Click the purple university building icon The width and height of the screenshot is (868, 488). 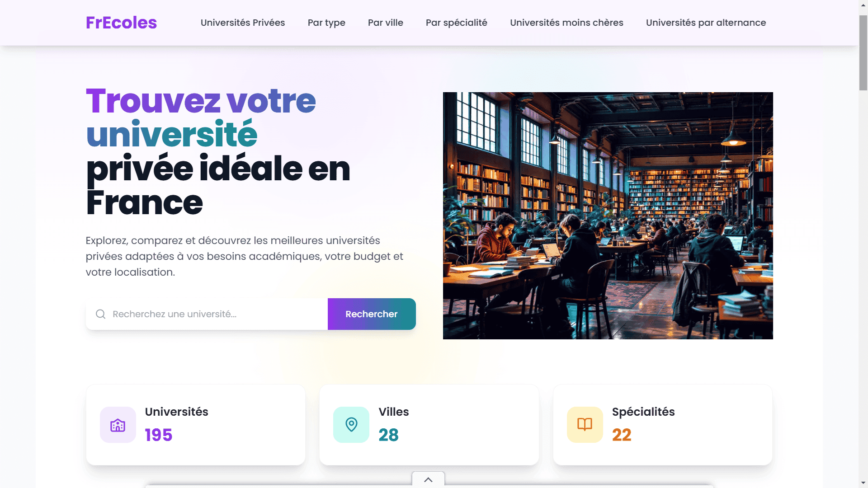118,425
